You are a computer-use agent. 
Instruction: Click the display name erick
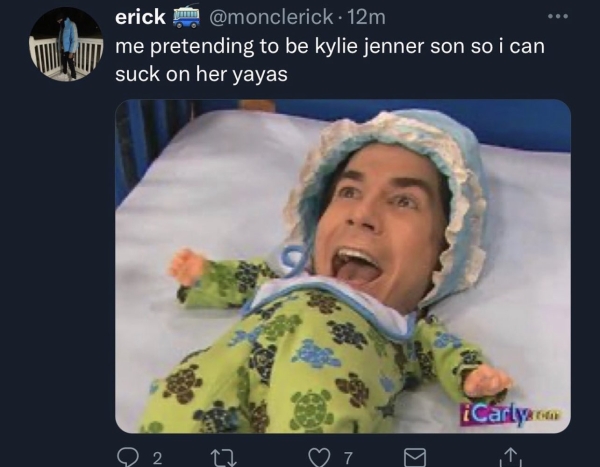[140, 17]
